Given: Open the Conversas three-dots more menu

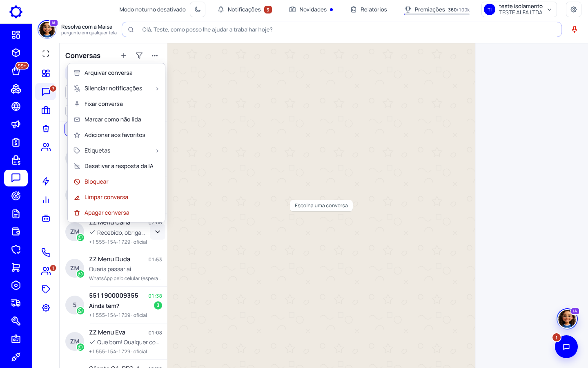Looking at the screenshot, I should (x=155, y=56).
